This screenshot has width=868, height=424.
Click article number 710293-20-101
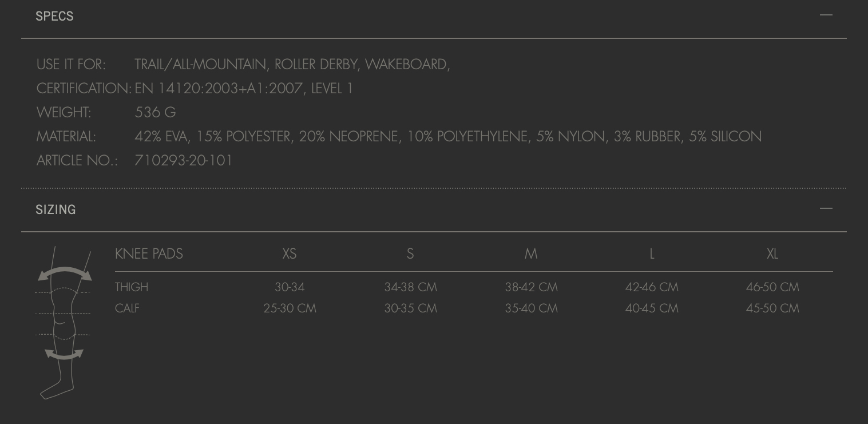(184, 160)
